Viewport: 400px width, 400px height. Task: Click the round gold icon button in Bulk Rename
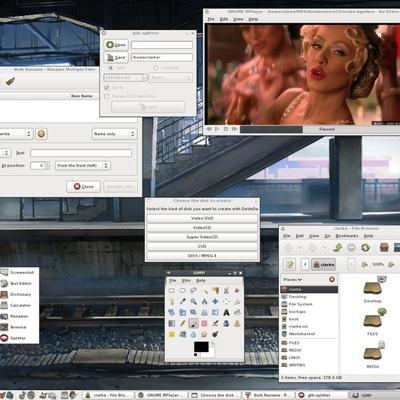41,134
